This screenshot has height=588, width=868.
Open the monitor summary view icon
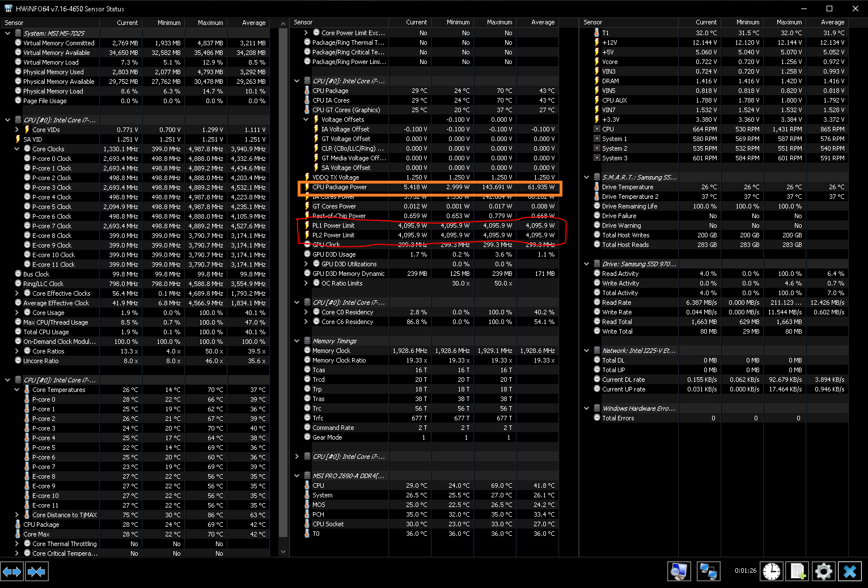[x=679, y=571]
